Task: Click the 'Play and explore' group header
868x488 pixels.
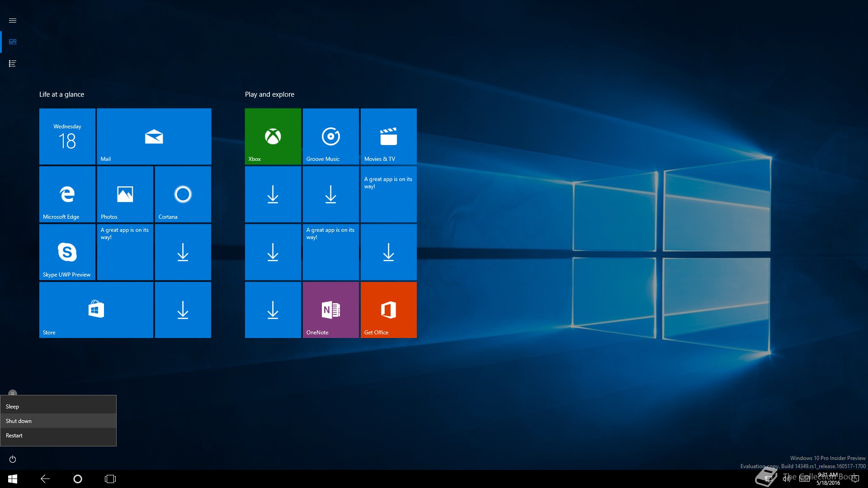Action: tap(269, 94)
